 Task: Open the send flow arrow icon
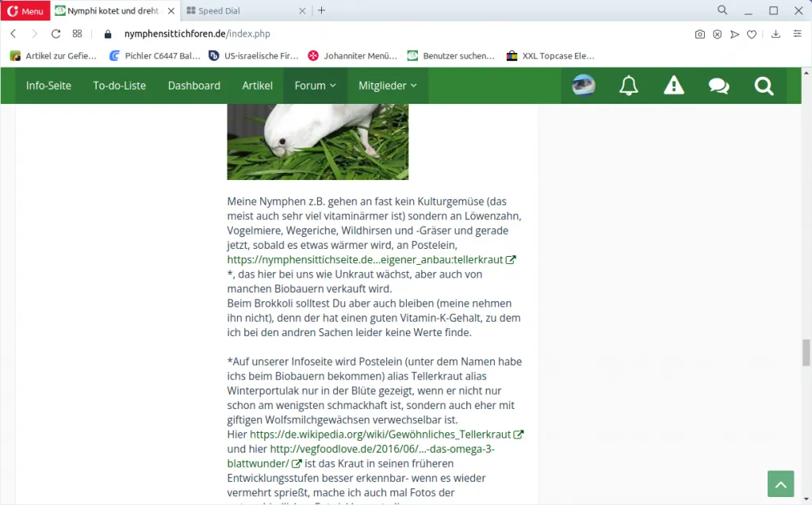tap(734, 34)
